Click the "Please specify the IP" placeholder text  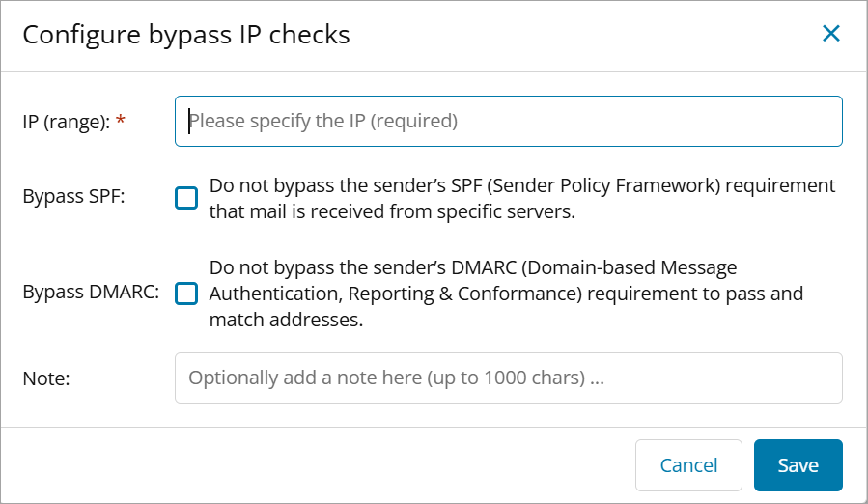click(322, 122)
